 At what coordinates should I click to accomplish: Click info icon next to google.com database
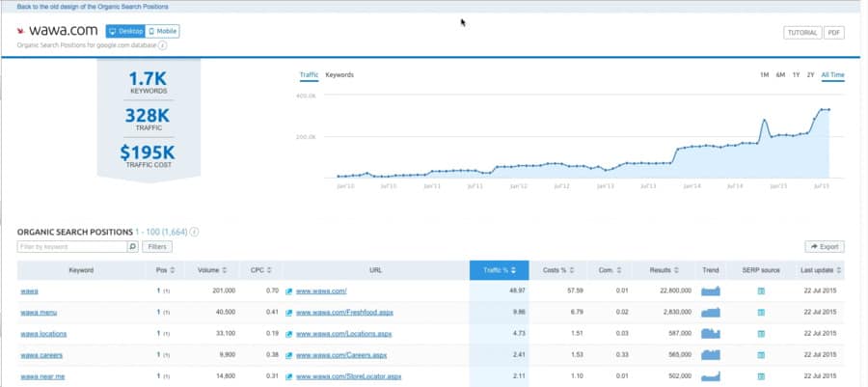tap(162, 45)
